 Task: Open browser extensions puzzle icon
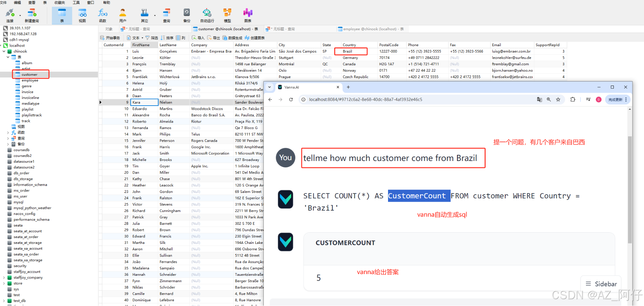573,100
